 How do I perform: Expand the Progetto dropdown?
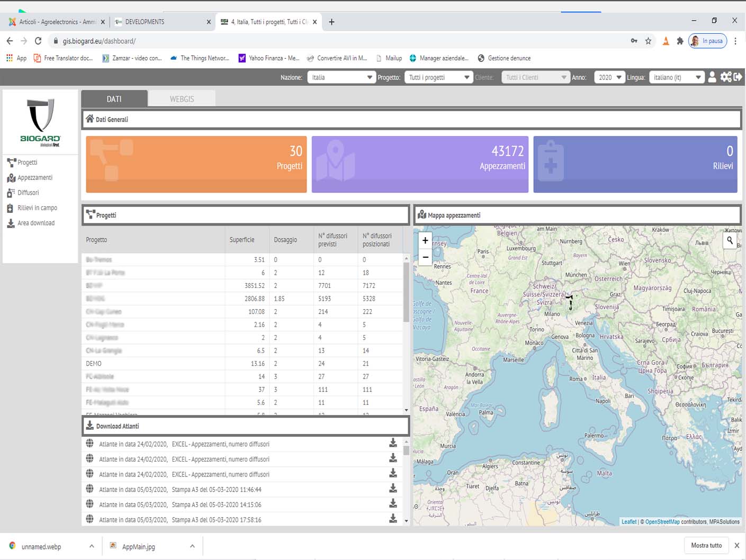click(438, 77)
